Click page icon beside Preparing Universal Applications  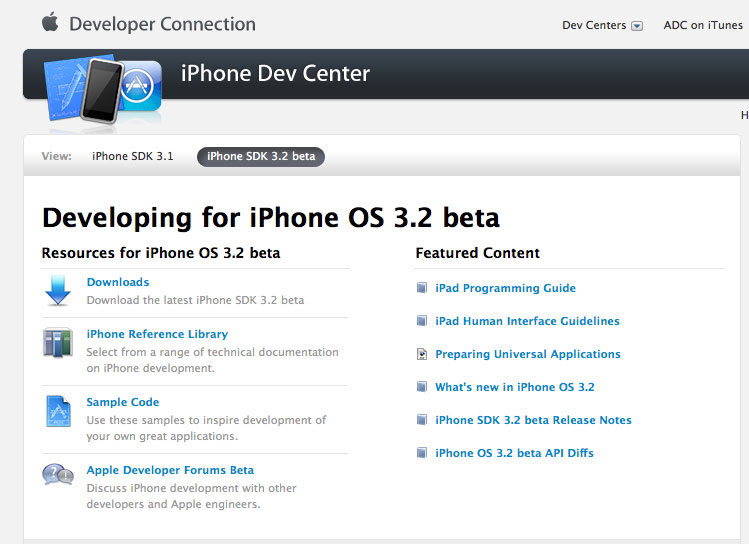[422, 354]
